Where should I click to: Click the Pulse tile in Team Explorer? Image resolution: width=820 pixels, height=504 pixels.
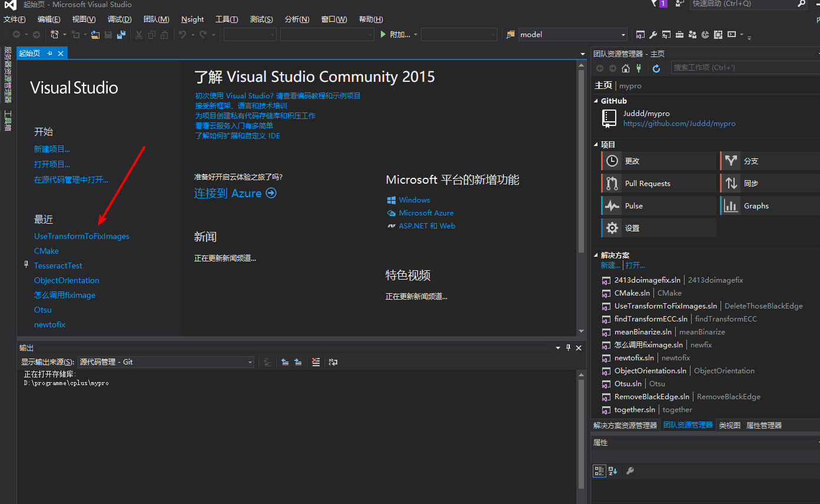click(x=659, y=205)
